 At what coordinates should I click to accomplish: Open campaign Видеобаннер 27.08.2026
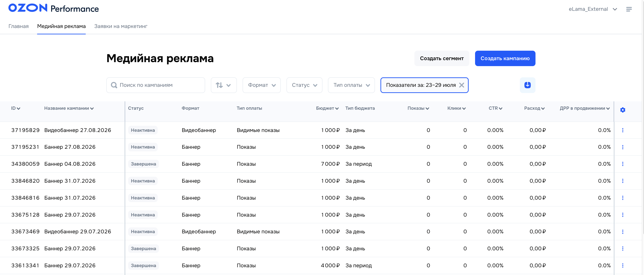pyautogui.click(x=77, y=130)
